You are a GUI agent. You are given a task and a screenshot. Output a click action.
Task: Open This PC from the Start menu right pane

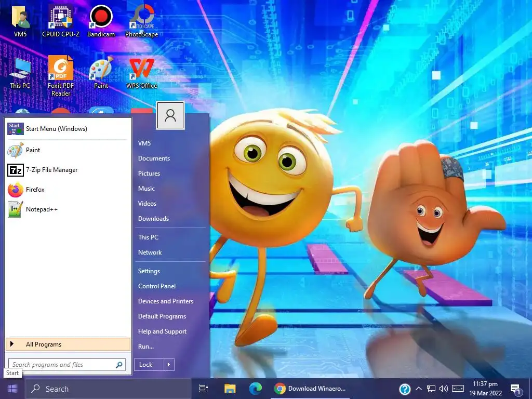click(148, 237)
